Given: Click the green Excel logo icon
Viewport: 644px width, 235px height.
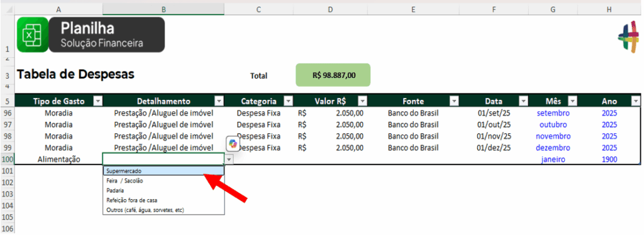Looking at the screenshot, I should 33,35.
